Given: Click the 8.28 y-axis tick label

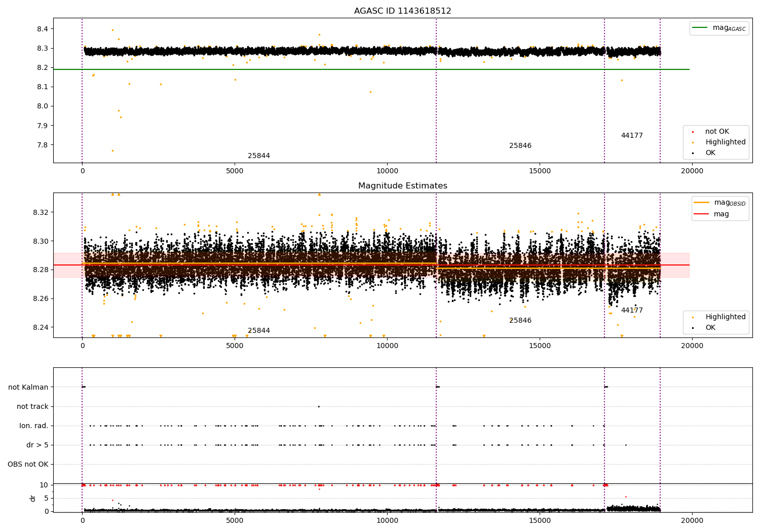Looking at the screenshot, I should click(x=41, y=270).
